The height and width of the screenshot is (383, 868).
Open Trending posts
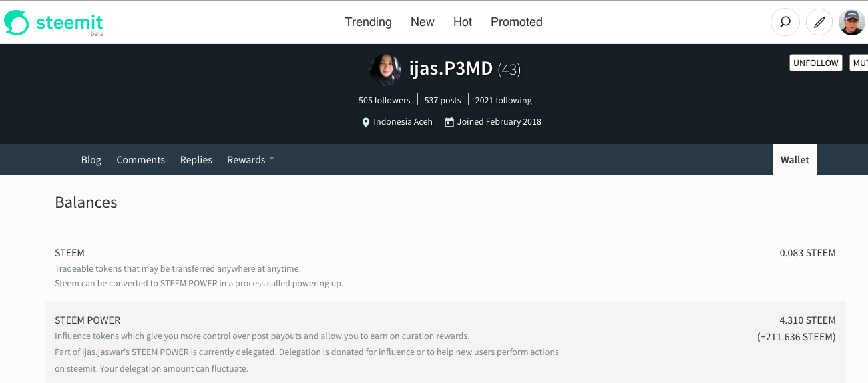368,22
